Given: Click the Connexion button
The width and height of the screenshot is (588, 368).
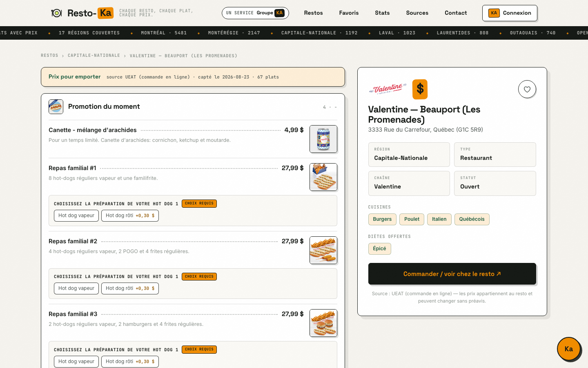Looking at the screenshot, I should [x=510, y=13].
